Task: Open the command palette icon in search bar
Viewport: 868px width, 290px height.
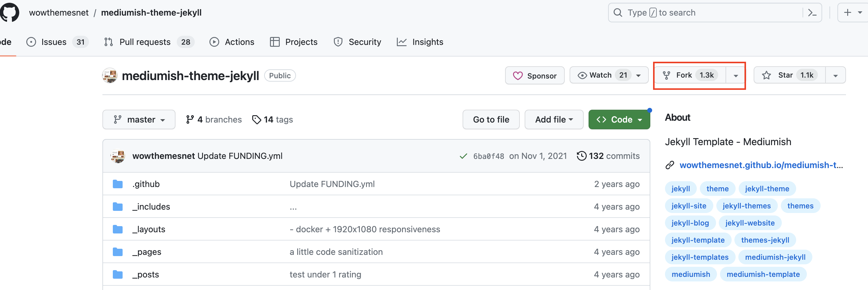Action: pos(812,13)
